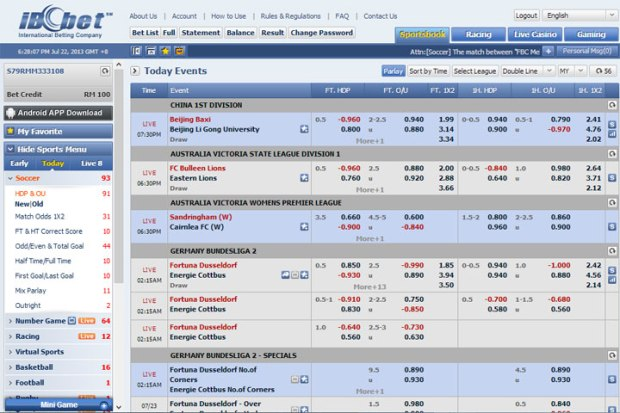Click the Logout button

pyautogui.click(x=526, y=15)
